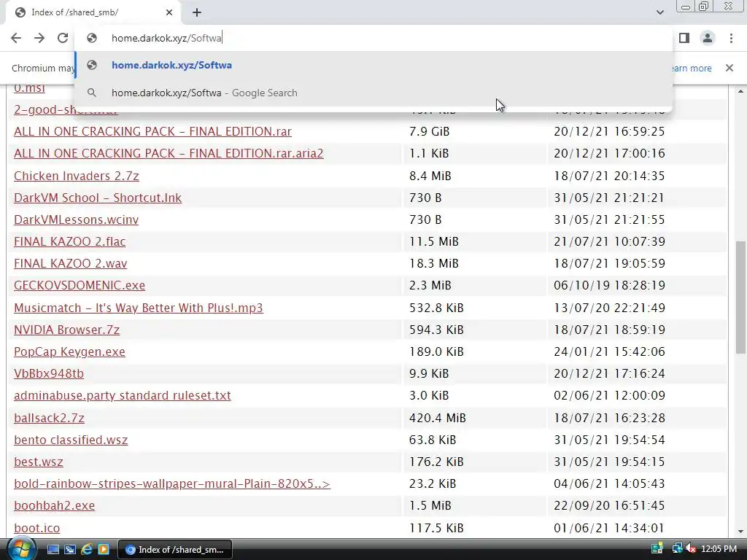Click the infobar's learn more link
The height and width of the screenshot is (560, 747).
pos(692,68)
